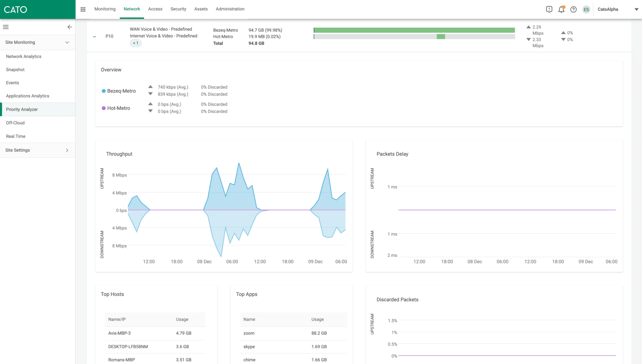Open Applications Analytics from the sidebar
The width and height of the screenshot is (642, 364).
28,96
